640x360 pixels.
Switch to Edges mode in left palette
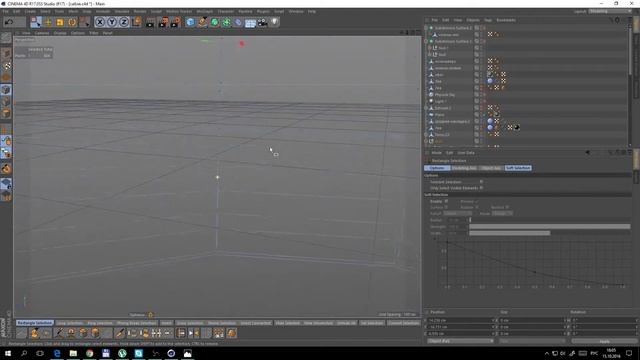coord(6,101)
